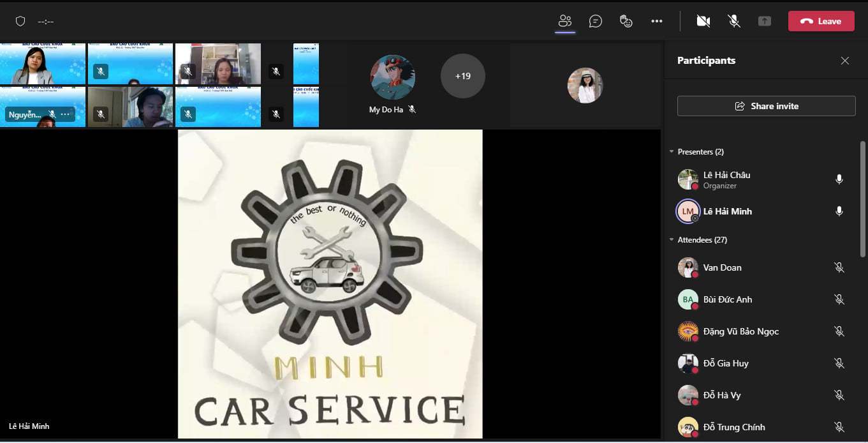This screenshot has width=868, height=443.
Task: Open the meeting chat icon
Action: (x=596, y=21)
